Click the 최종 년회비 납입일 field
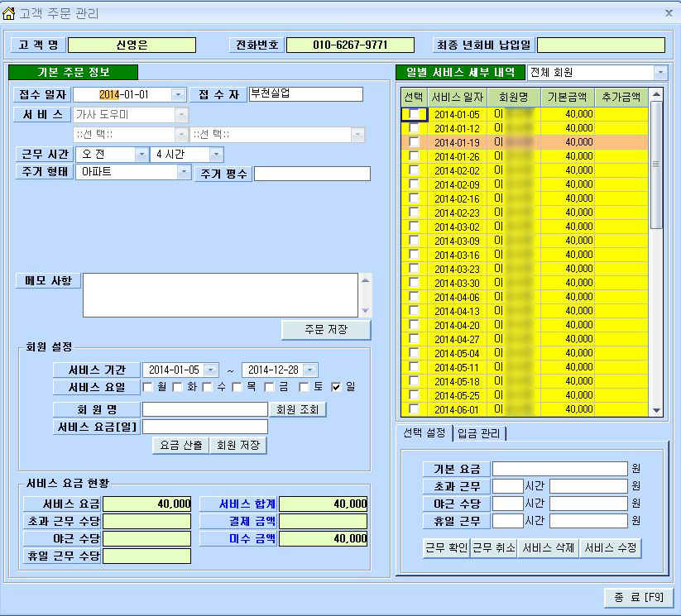The image size is (681, 616). click(601, 45)
